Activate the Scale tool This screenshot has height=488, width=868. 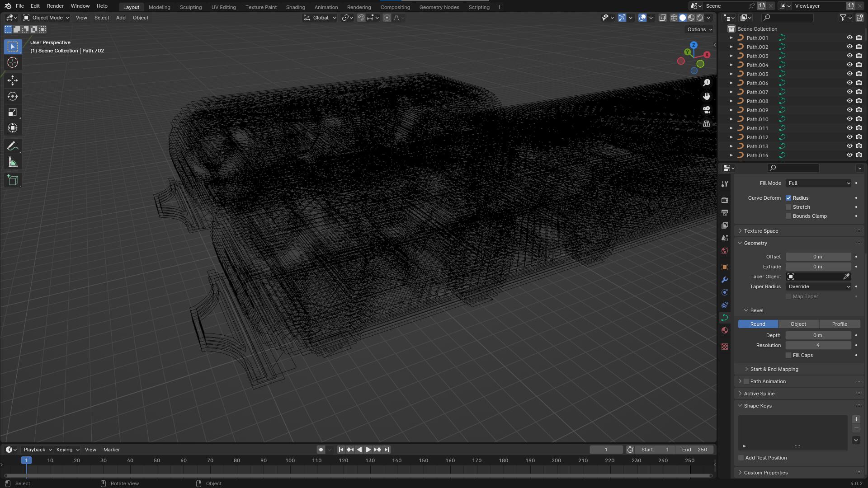pos(13,112)
